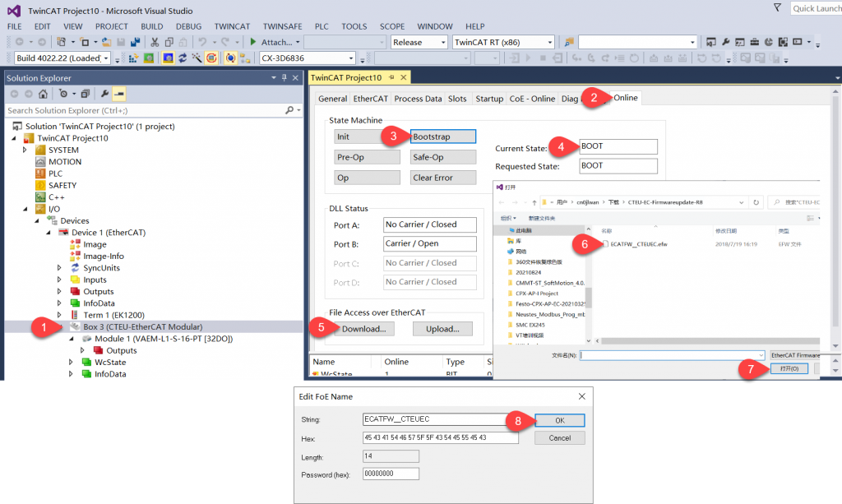The width and height of the screenshot is (842, 504).
Task: Open the TwinCAT RT (x86) platform dropdown
Action: point(550,43)
